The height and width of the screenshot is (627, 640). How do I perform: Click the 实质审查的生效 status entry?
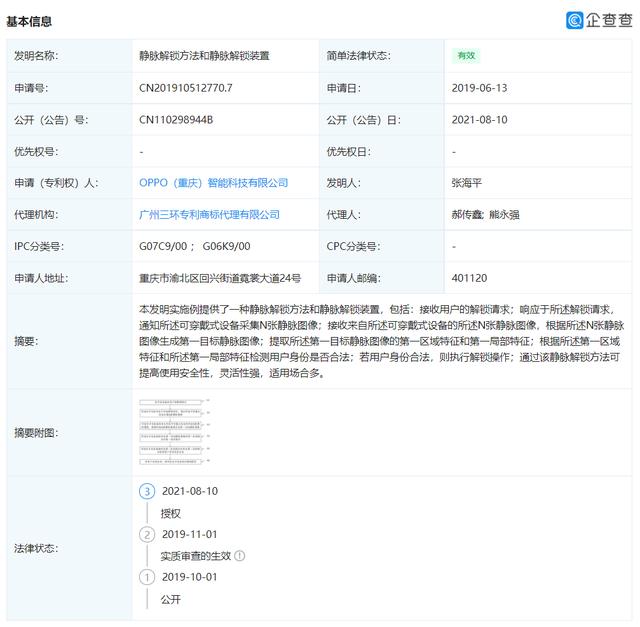[x=196, y=556]
